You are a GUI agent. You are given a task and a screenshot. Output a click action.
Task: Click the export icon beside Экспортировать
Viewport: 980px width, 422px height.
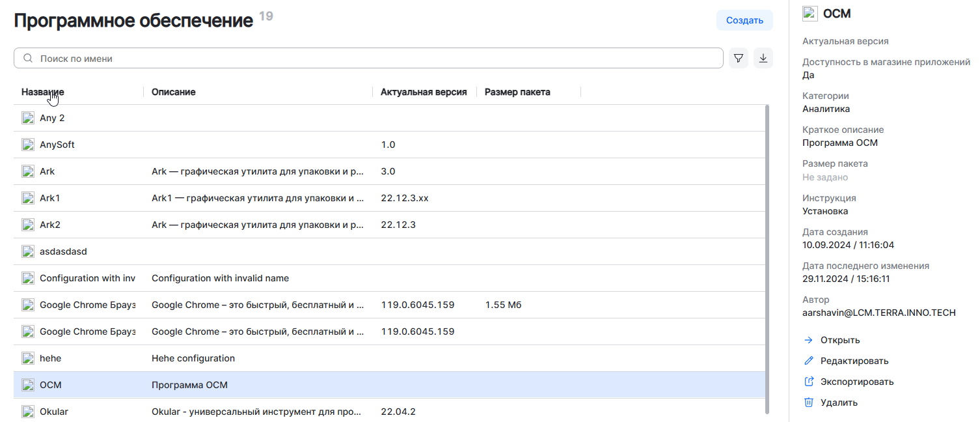[809, 382]
